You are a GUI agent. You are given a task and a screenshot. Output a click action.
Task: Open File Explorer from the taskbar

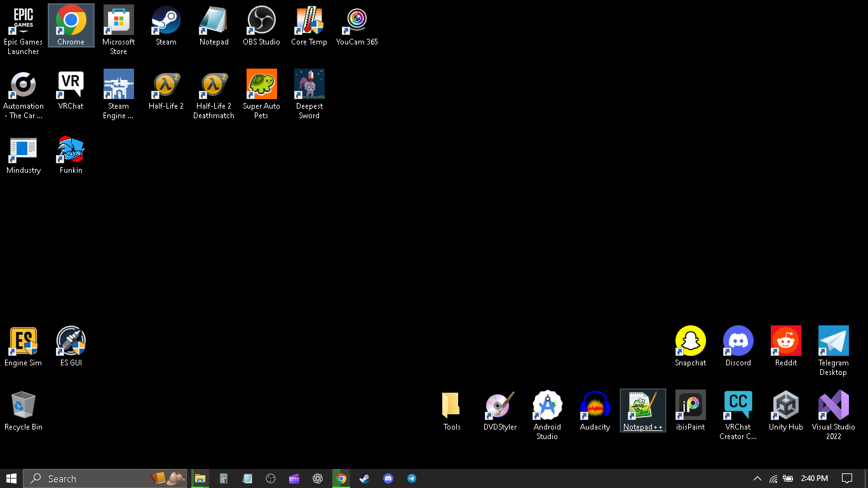(200, 478)
